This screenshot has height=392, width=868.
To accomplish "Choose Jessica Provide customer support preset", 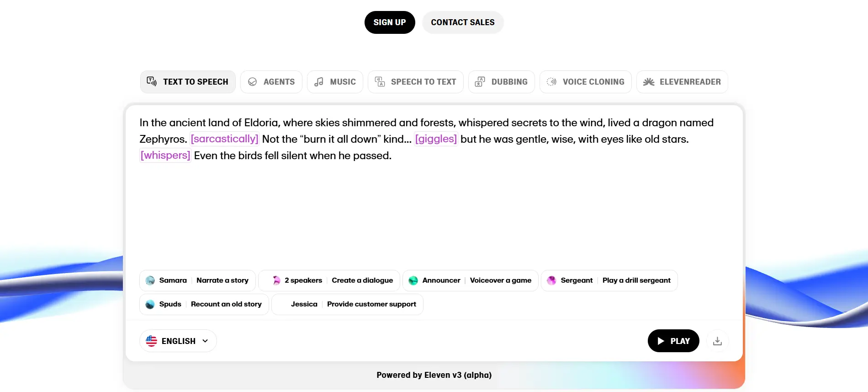I will click(347, 304).
